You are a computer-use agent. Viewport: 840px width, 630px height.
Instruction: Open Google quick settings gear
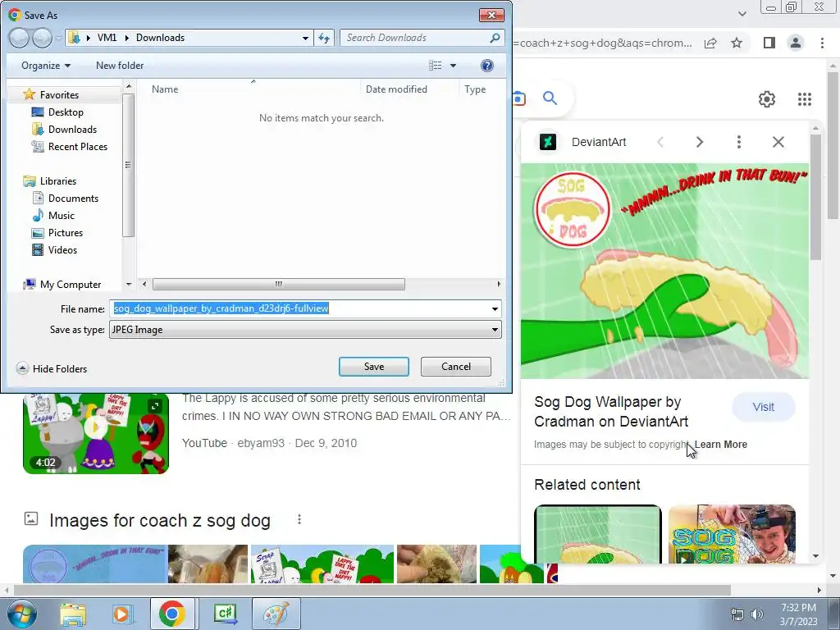coord(767,99)
